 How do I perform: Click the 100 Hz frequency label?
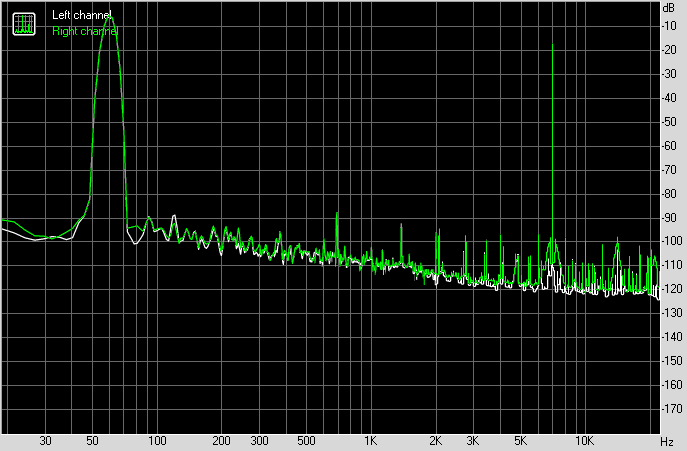tap(157, 441)
